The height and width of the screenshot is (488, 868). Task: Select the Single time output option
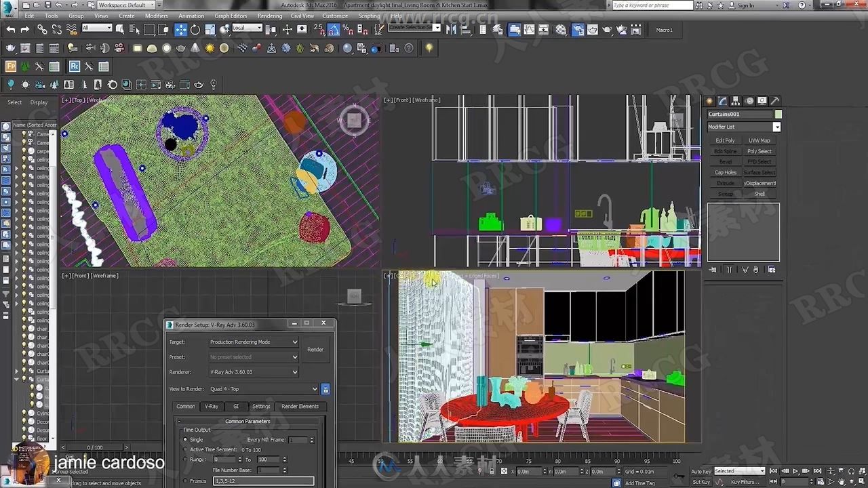click(186, 440)
